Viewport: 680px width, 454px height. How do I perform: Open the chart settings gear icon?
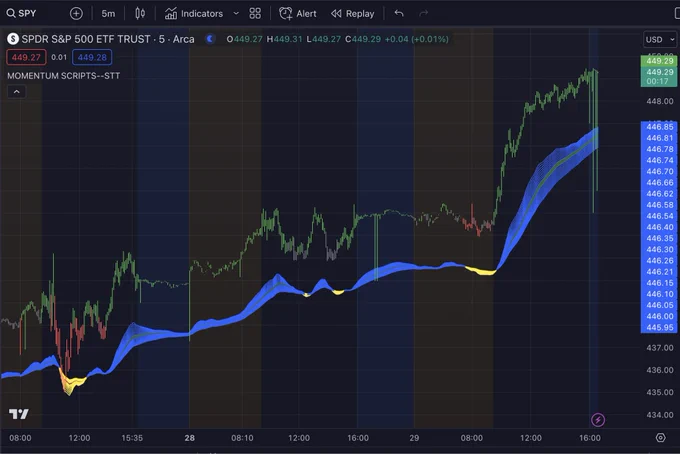pos(660,438)
